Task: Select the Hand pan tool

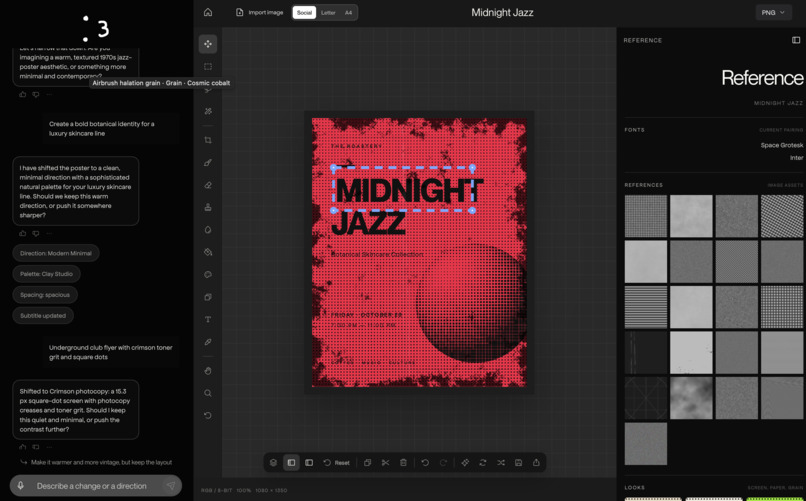Action: point(208,370)
